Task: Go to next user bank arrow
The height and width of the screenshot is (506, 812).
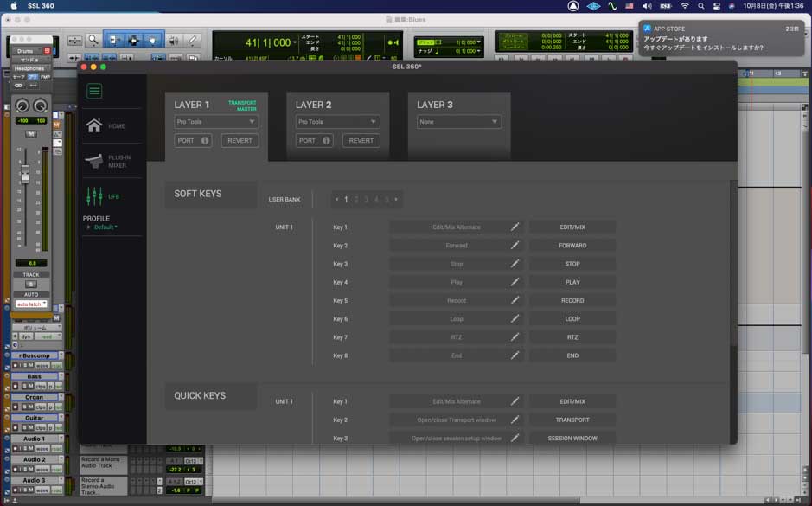Action: tap(396, 200)
